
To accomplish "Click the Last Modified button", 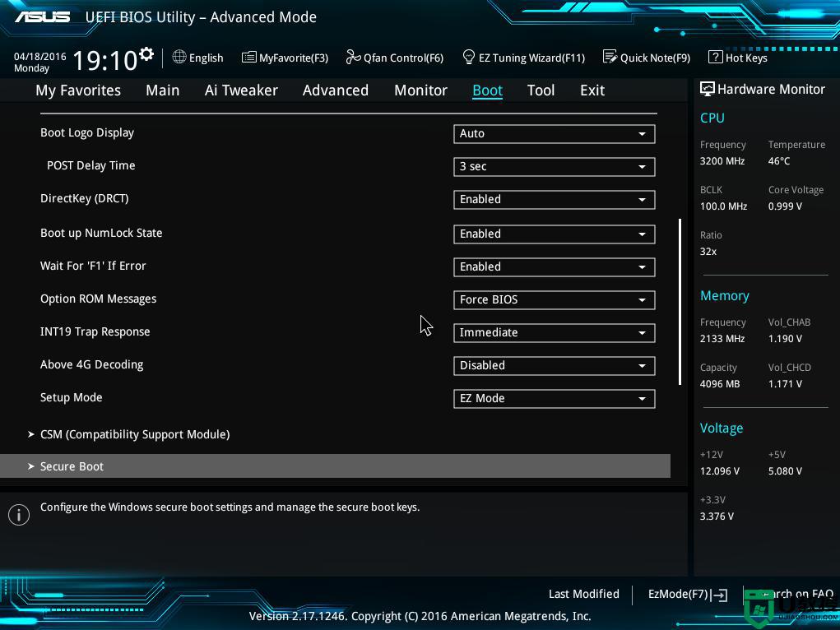I will pyautogui.click(x=583, y=594).
